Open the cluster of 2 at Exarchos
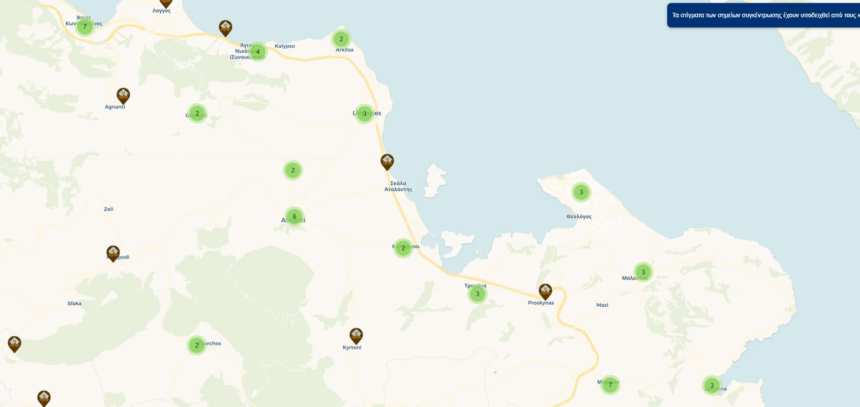 pos(196,345)
